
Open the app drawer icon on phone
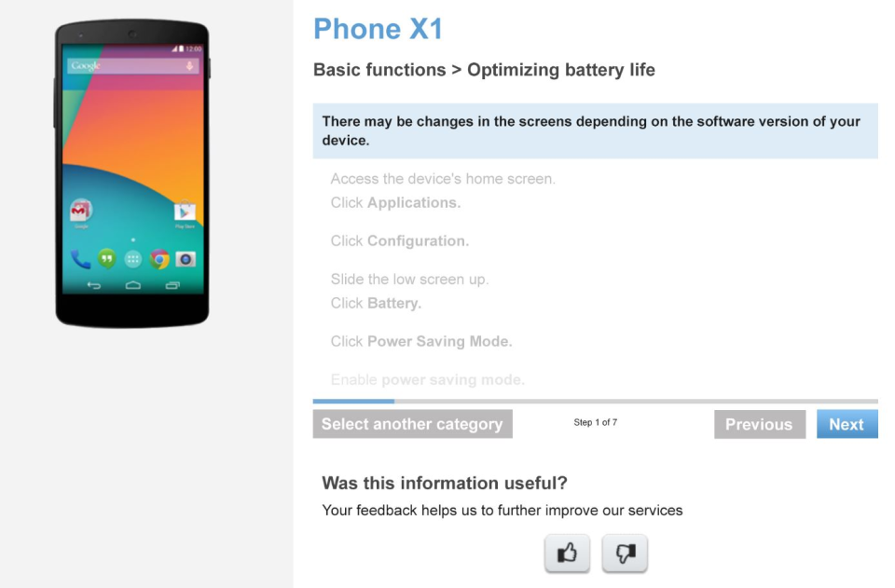click(x=133, y=259)
